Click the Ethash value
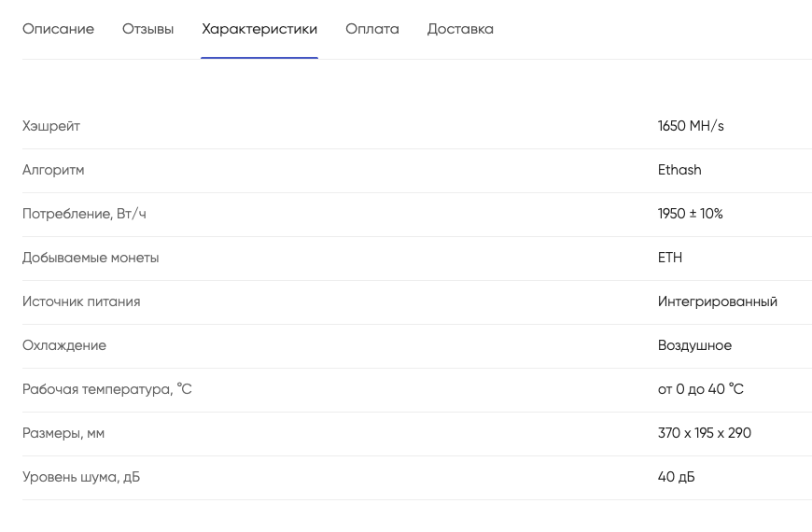 pyautogui.click(x=679, y=170)
